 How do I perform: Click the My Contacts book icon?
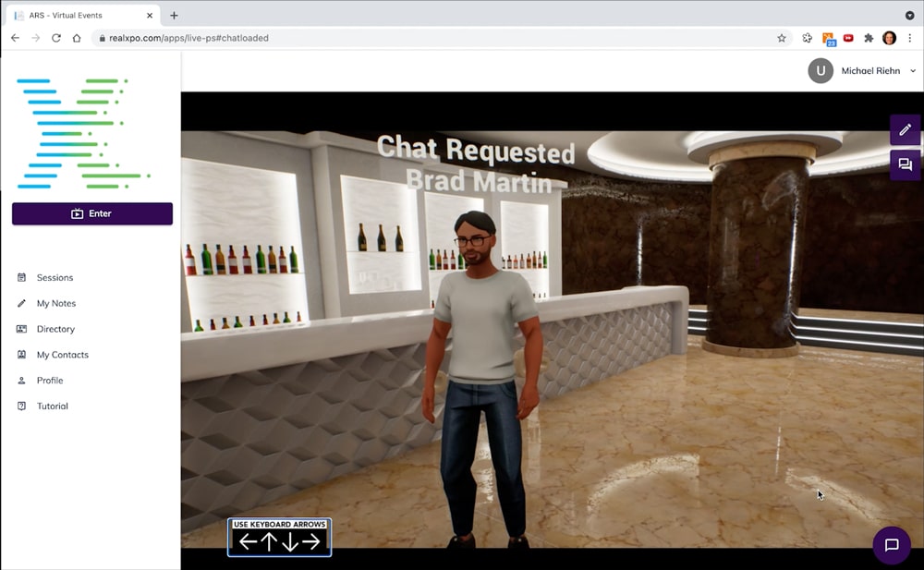pos(21,354)
